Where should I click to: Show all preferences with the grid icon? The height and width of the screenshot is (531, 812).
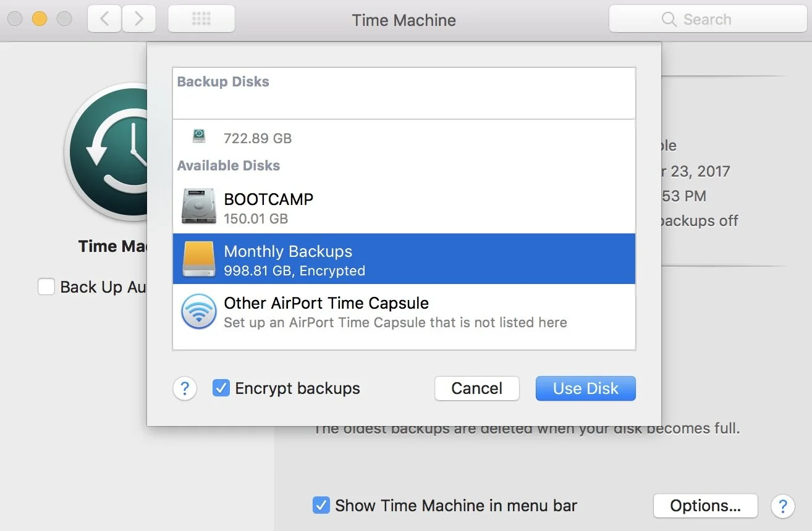click(x=201, y=19)
